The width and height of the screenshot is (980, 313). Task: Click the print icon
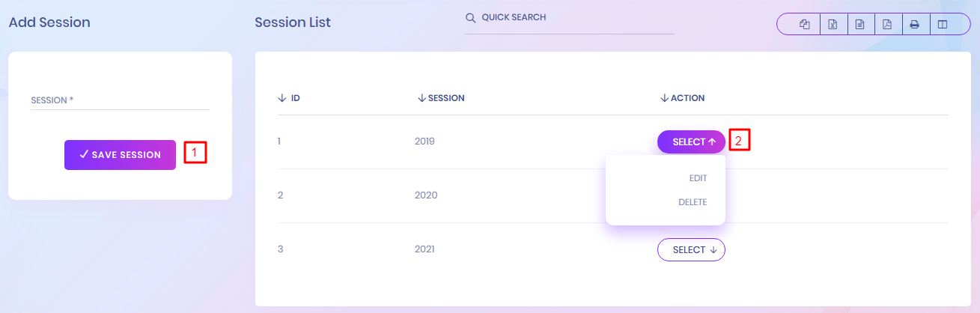pos(914,24)
